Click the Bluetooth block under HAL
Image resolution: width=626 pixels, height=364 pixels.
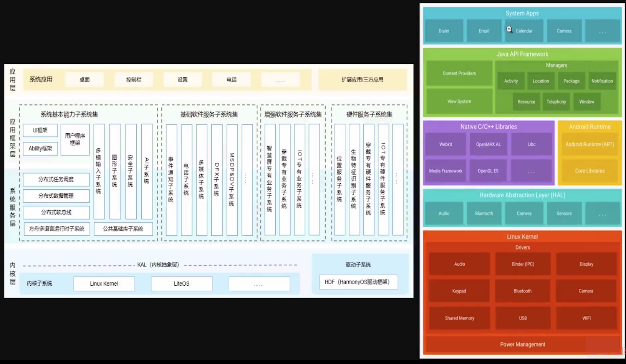(x=484, y=213)
